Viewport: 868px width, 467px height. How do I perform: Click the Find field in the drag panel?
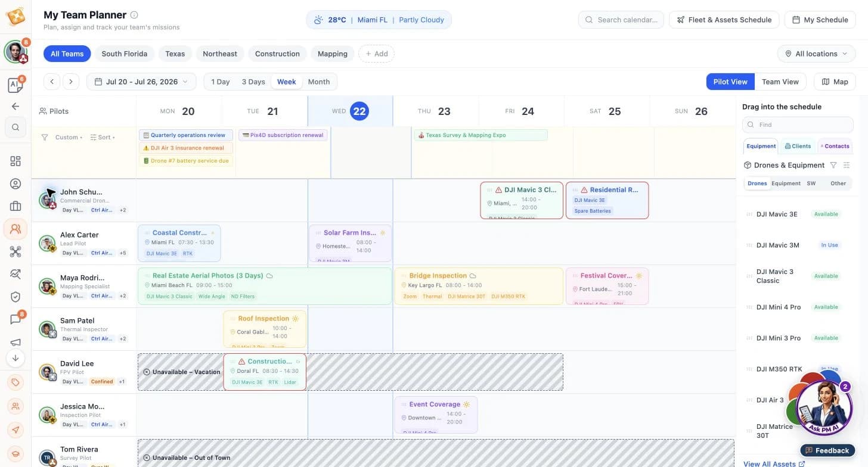(798, 124)
